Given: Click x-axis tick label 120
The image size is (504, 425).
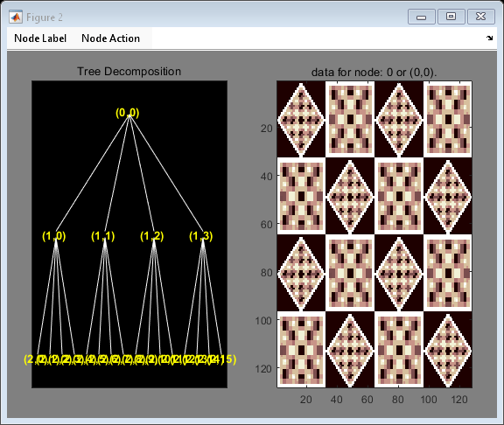Looking at the screenshot, I should (459, 400).
